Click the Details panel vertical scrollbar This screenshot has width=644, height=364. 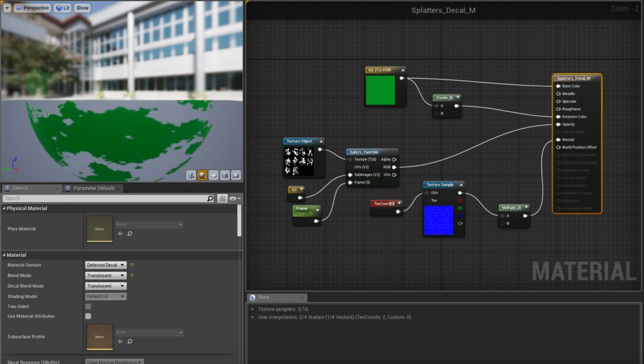238,220
